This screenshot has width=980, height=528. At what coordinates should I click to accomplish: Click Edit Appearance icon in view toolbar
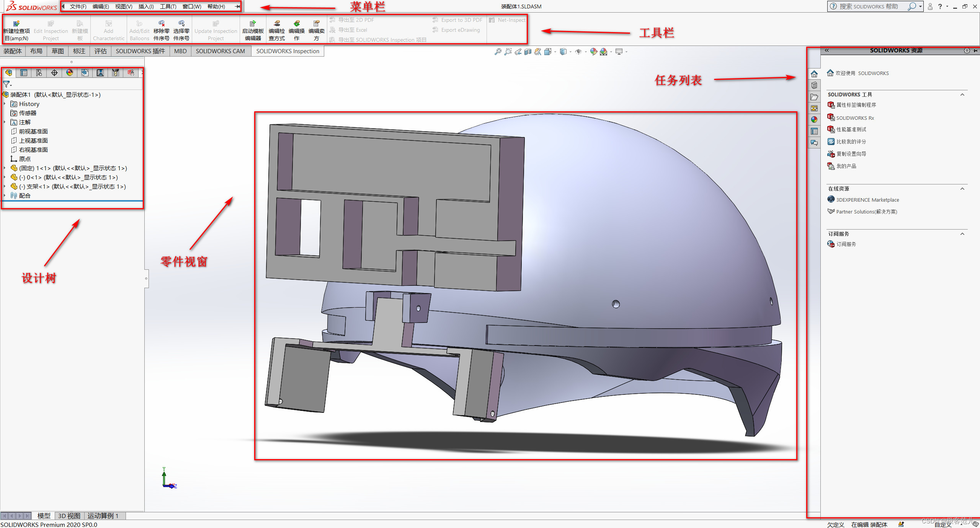point(593,52)
